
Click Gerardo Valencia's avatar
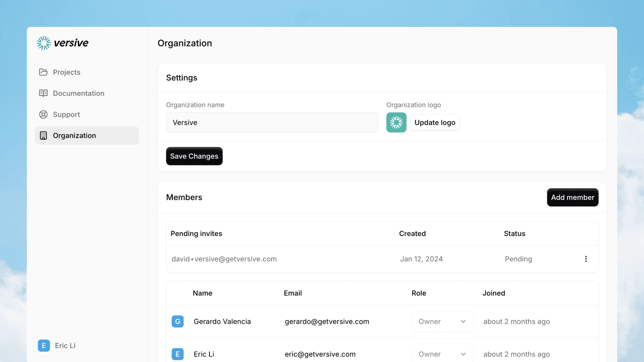[177, 321]
